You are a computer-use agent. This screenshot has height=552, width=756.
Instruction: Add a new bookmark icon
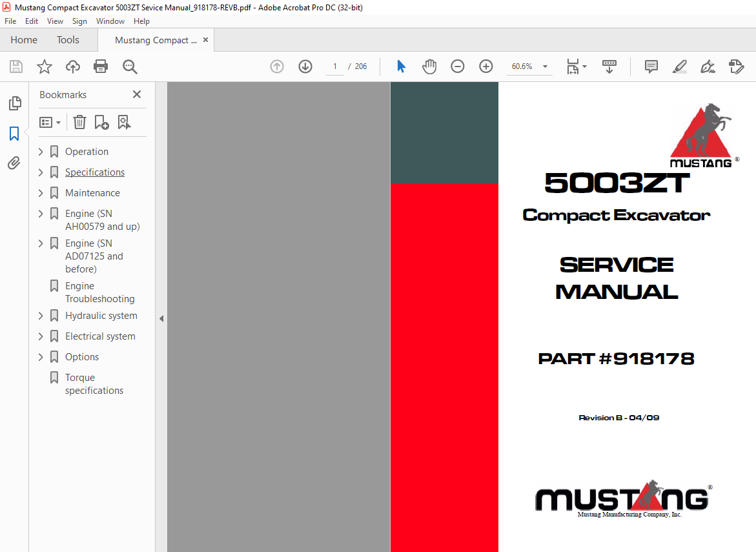[x=101, y=123]
